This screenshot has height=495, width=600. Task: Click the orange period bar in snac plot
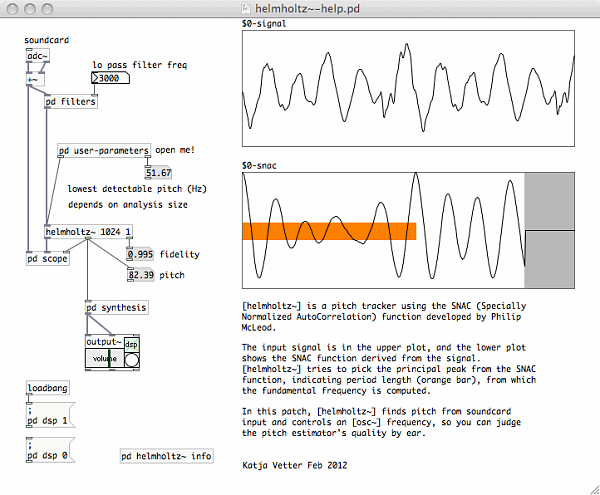(328, 231)
